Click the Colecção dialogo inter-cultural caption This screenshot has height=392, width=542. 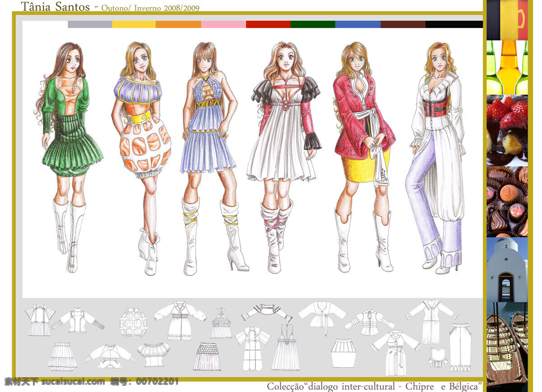375,387
